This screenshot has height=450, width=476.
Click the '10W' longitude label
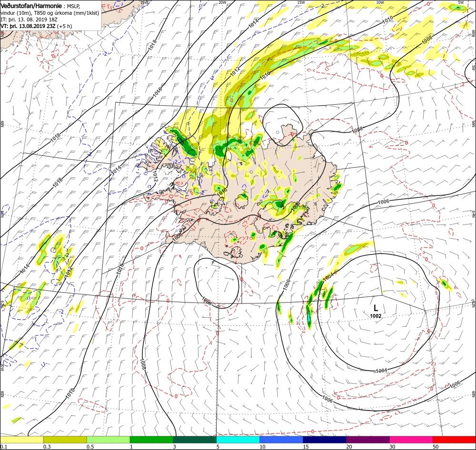click(x=380, y=2)
